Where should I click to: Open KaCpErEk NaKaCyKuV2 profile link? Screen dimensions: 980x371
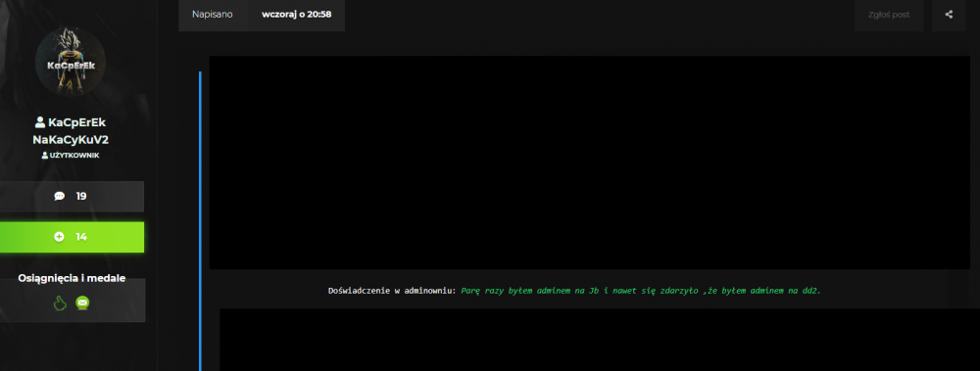point(71,131)
